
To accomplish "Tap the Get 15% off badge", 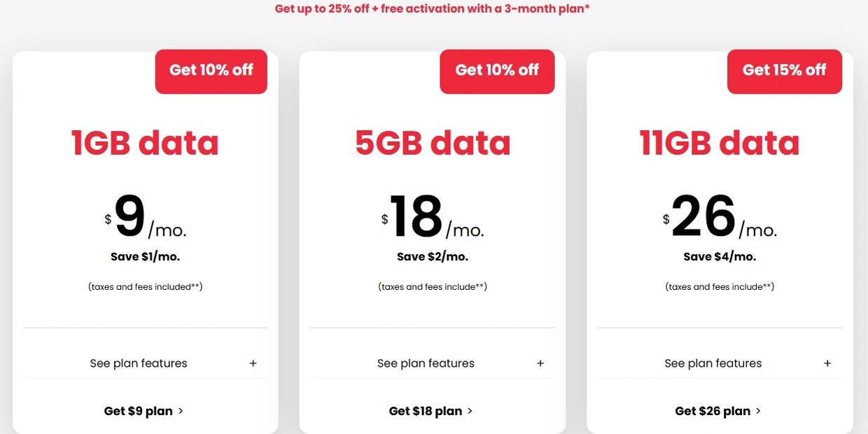I will pyautogui.click(x=784, y=71).
